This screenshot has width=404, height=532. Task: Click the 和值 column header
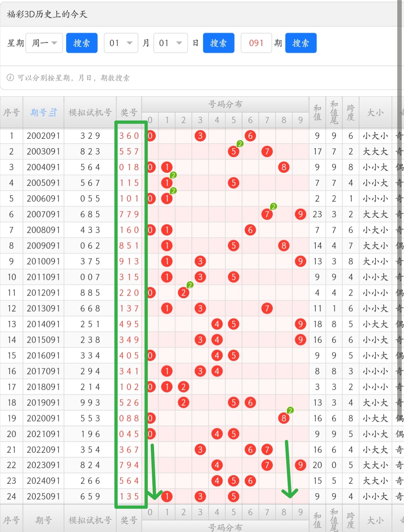(317, 112)
